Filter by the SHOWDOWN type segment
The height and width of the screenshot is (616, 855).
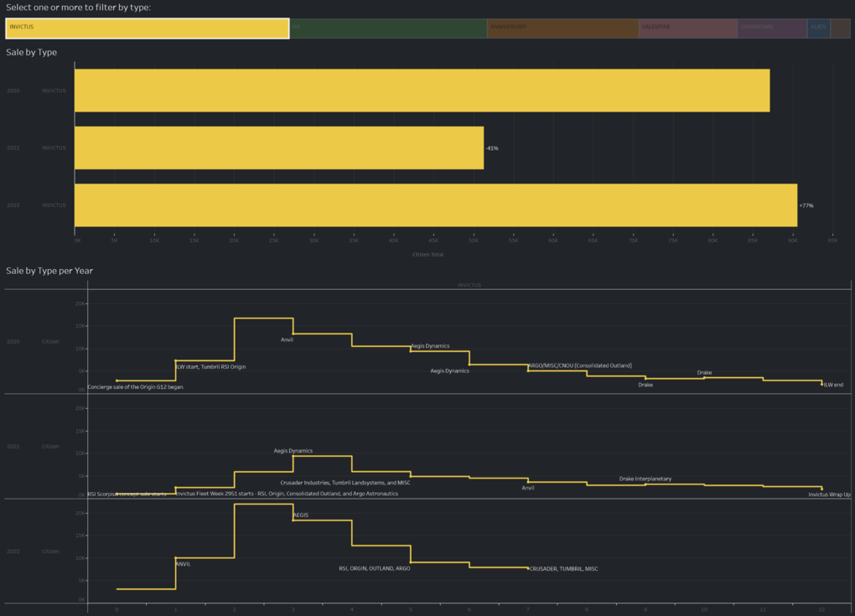tap(772, 28)
